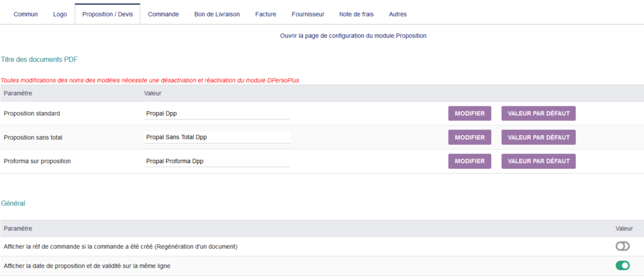Viewport: 644px width, 277px height.
Task: Select the Proposition / Devis tab
Action: (108, 14)
